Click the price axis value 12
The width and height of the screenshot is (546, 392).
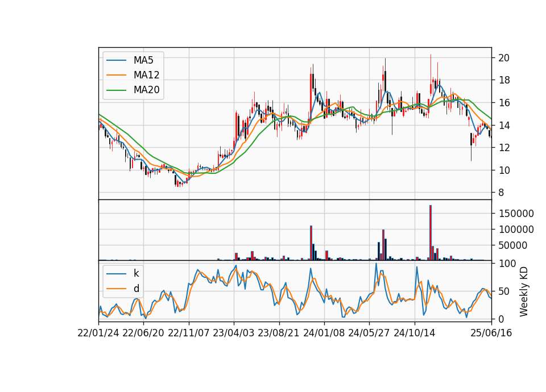point(504,148)
